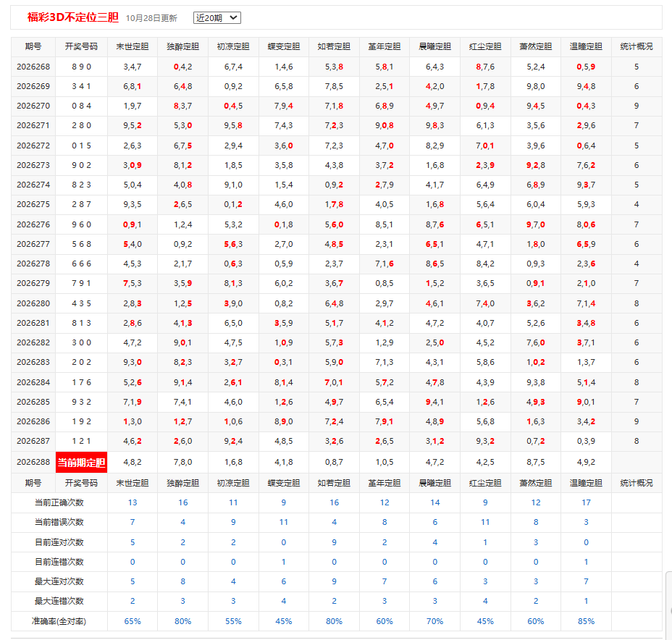Click the 福彩3D不定位三胆 title

[x=73, y=17]
